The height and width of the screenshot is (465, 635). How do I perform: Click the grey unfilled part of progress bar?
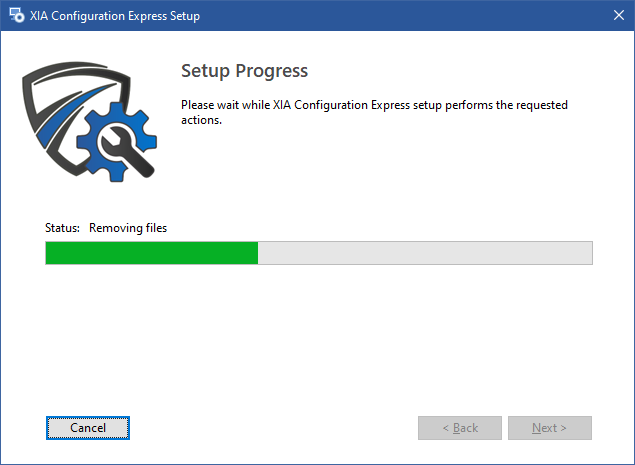tap(425, 253)
